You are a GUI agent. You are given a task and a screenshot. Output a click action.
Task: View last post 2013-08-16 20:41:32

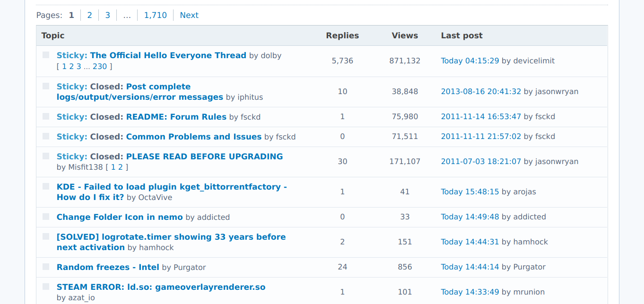coord(481,92)
